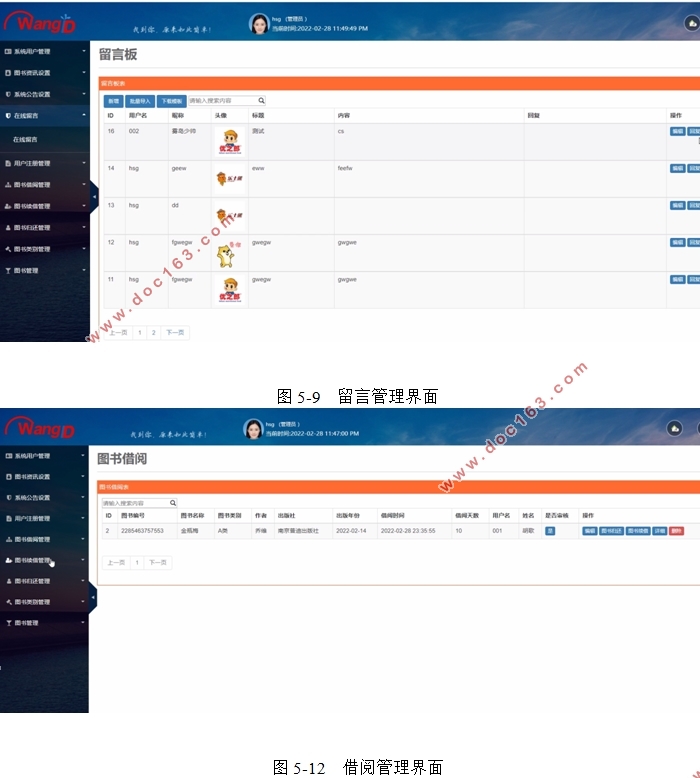
Task: Click the sidebar collapse arrow in 留言板 screen
Action: 94,197
